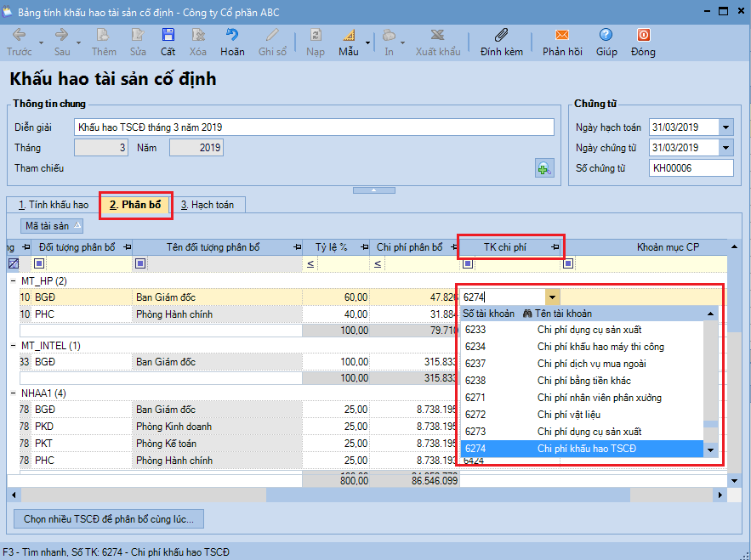
Task: Click the Nạp (reload) toolbar icon
Action: pos(316,35)
